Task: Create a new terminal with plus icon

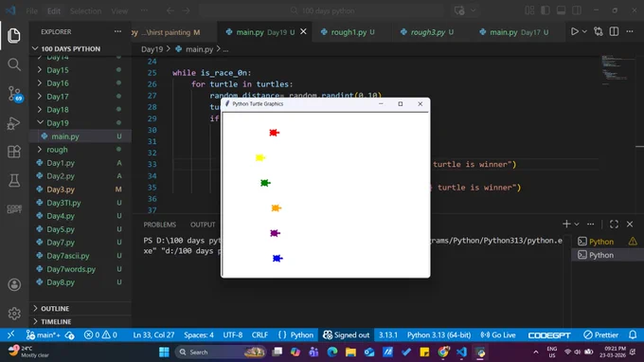Action: [566, 225]
